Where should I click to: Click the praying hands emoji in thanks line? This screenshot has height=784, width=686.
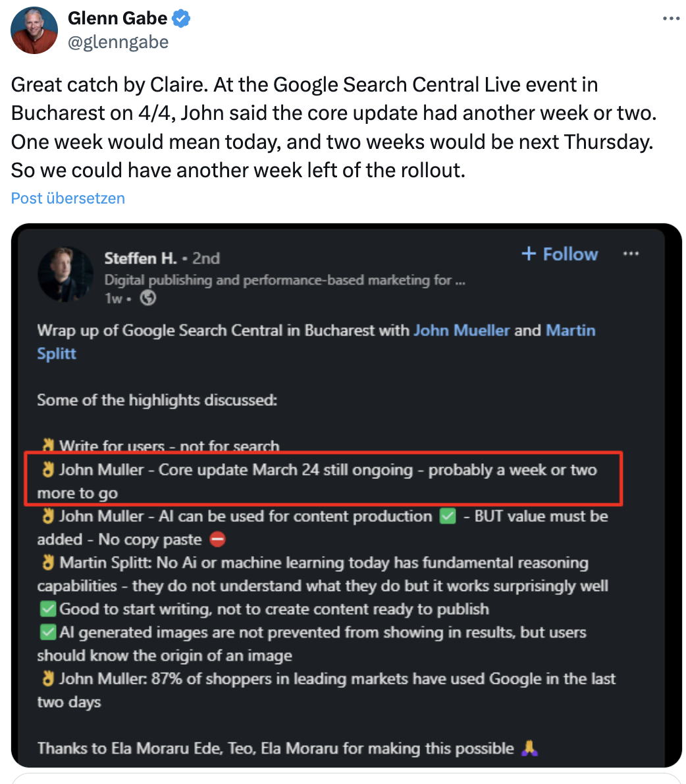[x=530, y=748]
